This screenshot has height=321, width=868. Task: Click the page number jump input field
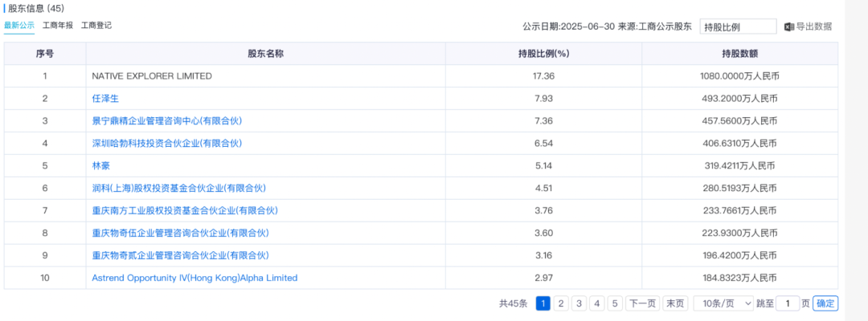788,303
